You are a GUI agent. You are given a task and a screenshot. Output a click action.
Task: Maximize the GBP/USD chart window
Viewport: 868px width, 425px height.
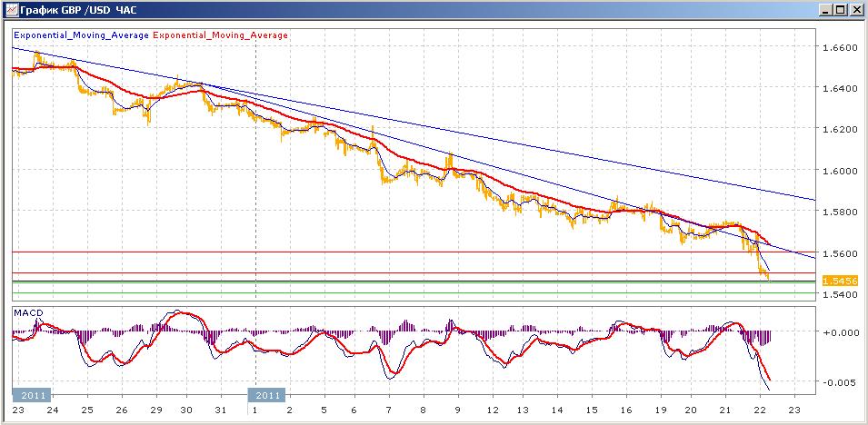[841, 10]
